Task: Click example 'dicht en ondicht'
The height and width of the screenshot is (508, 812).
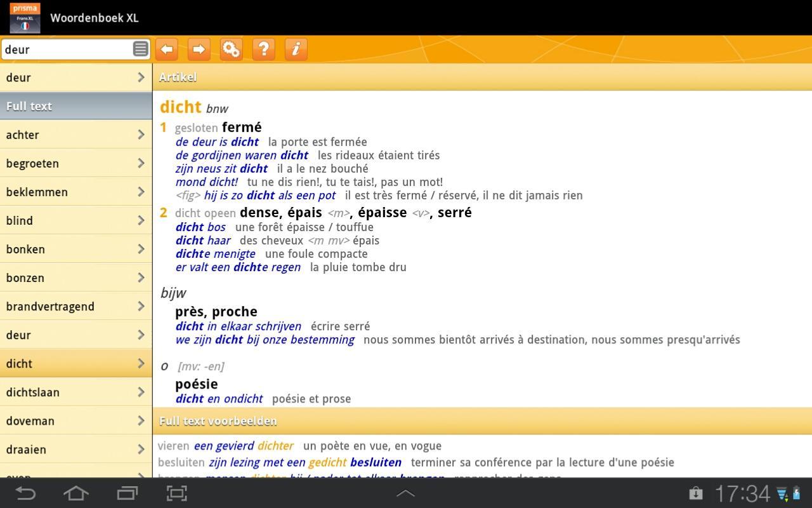Action: 219,399
